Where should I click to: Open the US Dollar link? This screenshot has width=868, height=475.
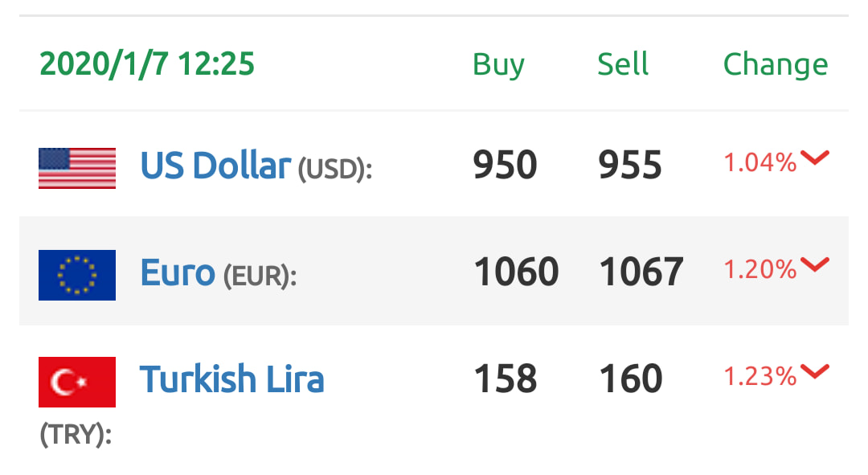pos(215,166)
